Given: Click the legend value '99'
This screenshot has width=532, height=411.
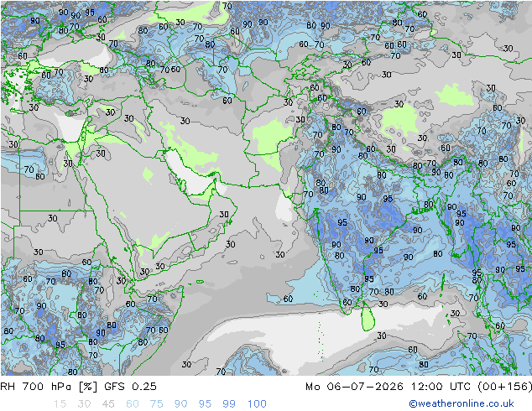Looking at the screenshot, I should tap(229, 404).
